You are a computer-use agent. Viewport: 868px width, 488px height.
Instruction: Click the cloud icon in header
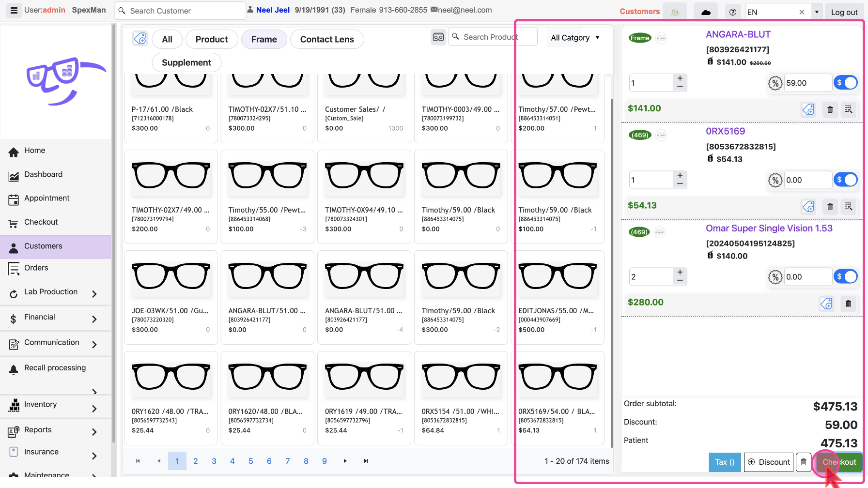point(706,12)
